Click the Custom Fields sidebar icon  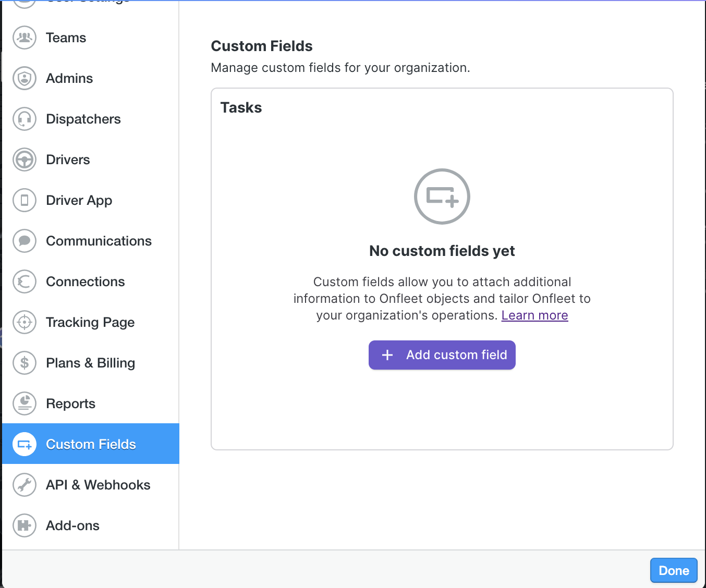25,444
